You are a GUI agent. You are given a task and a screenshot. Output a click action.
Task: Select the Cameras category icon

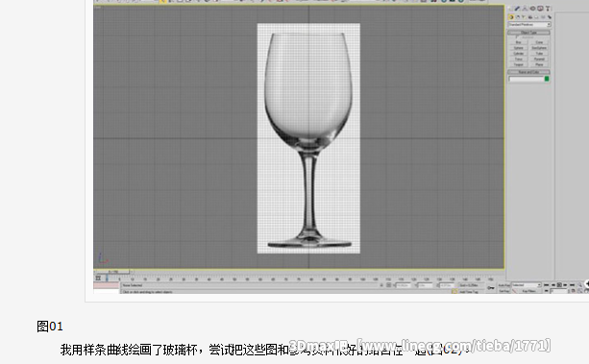[x=530, y=17]
